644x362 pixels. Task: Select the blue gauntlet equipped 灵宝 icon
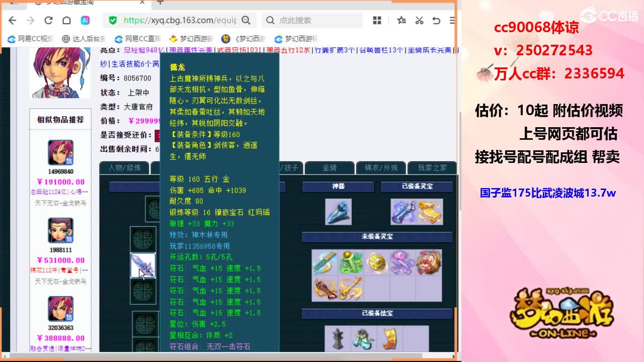point(404,211)
